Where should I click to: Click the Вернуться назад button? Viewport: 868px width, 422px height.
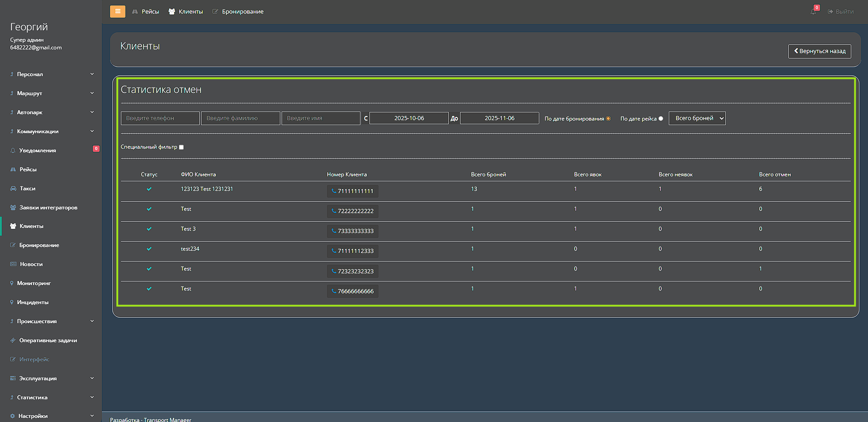tap(819, 51)
